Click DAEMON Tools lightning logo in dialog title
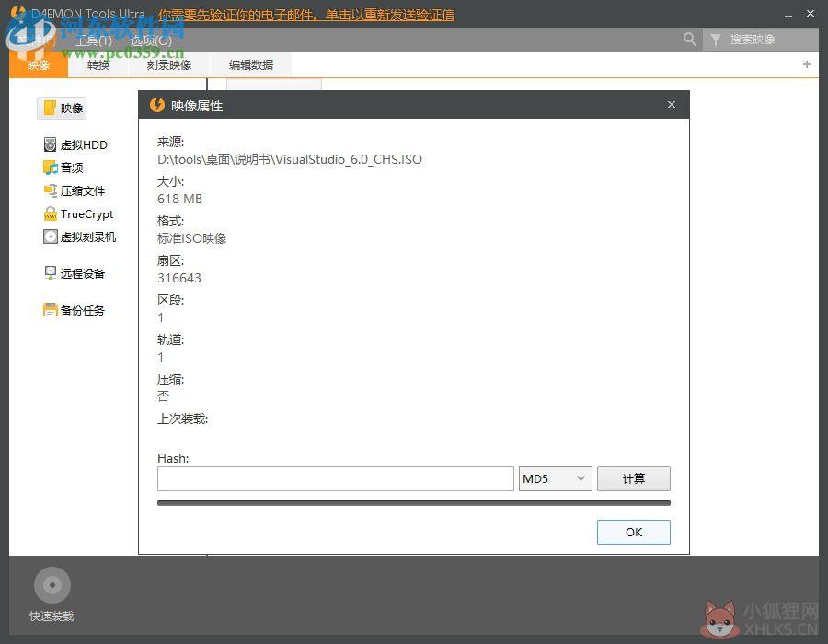Screen dimensions: 828x644 tap(156, 105)
